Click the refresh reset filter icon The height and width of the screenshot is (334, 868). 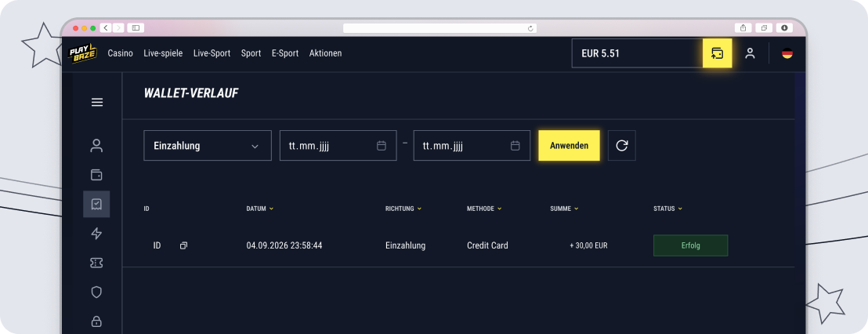pyautogui.click(x=622, y=146)
